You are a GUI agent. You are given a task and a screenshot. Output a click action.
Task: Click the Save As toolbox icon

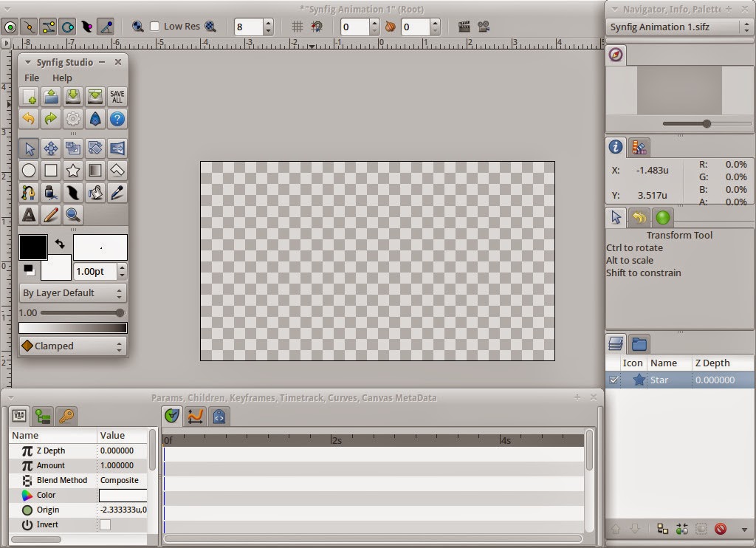point(95,97)
